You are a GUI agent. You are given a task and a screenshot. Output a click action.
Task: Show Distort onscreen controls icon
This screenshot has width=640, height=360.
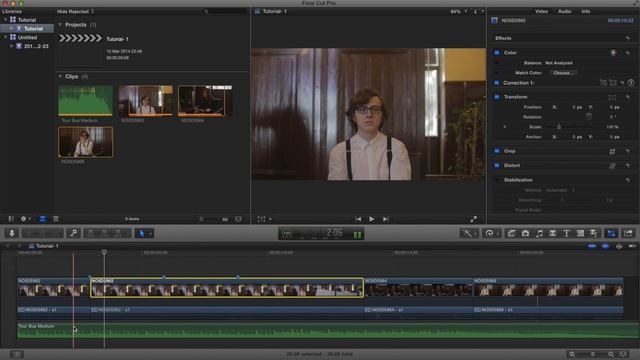coord(612,166)
